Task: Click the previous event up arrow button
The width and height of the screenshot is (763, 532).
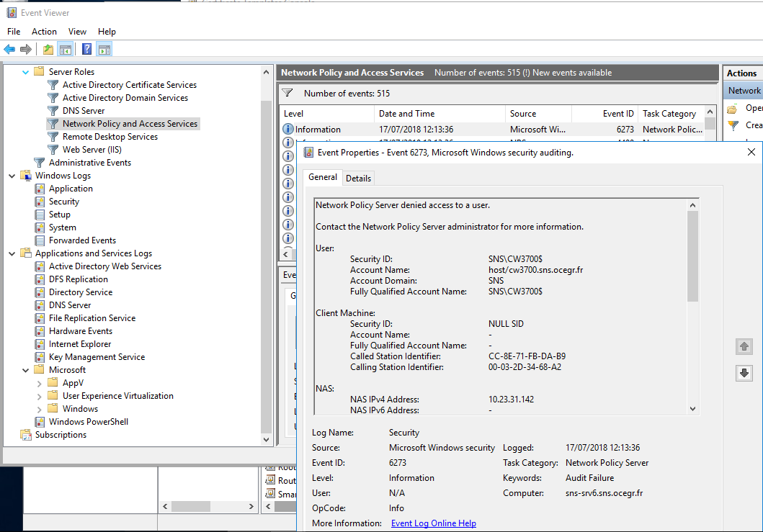Action: (744, 347)
